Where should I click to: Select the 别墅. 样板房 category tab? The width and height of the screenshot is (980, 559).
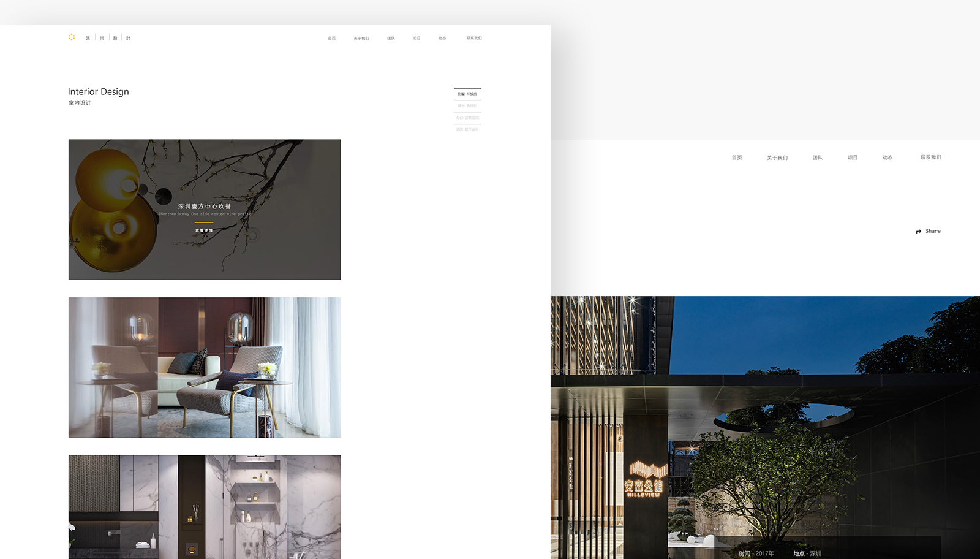coord(467,94)
